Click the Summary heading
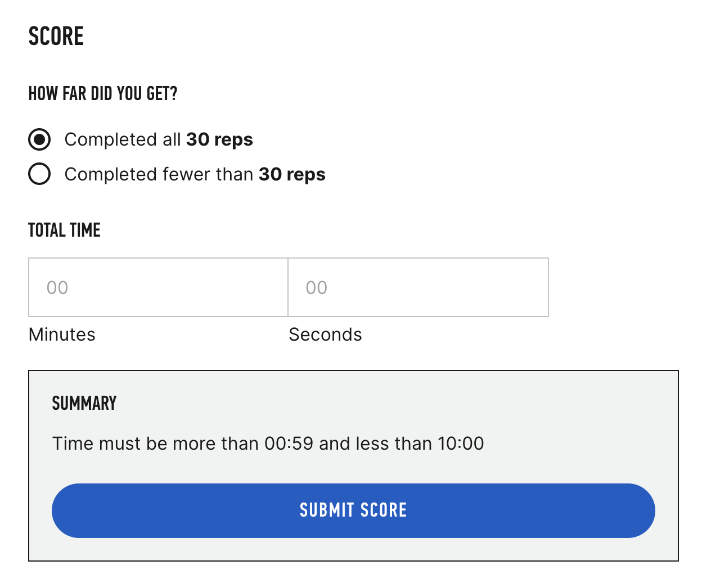Viewport: 711px width, 588px height. pyautogui.click(x=84, y=403)
